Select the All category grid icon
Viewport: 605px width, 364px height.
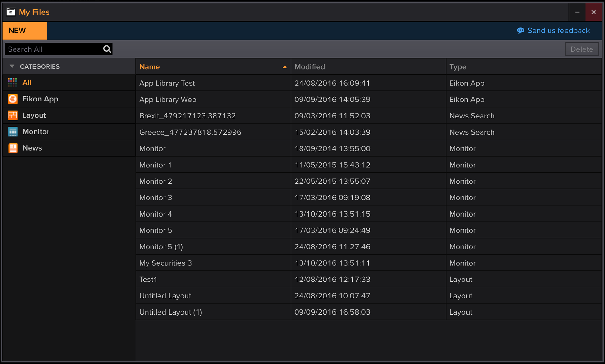tap(12, 82)
